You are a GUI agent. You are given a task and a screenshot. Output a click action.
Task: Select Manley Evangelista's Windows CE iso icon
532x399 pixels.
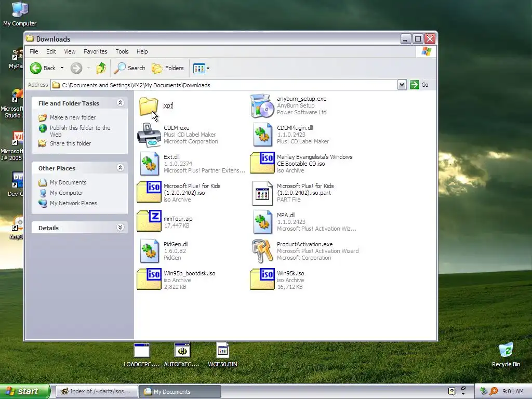[262, 163]
